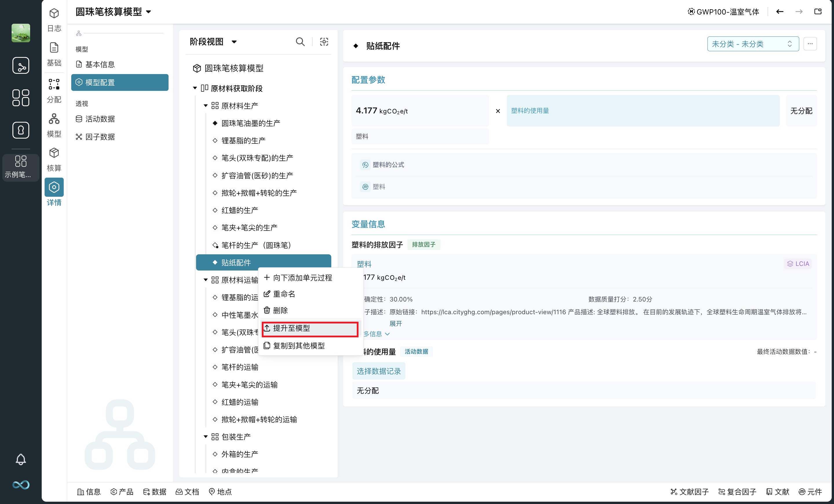Click the focus/locate icon beside search
This screenshot has width=834, height=504.
click(x=324, y=42)
